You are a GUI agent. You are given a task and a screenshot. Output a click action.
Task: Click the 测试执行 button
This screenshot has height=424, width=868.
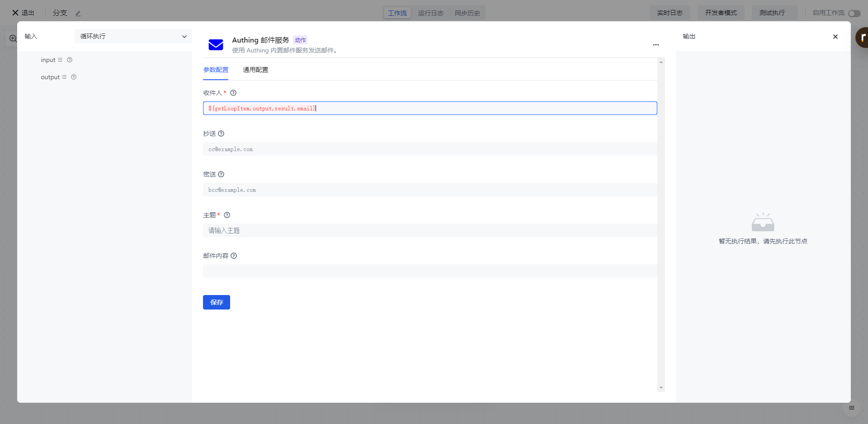tap(772, 13)
